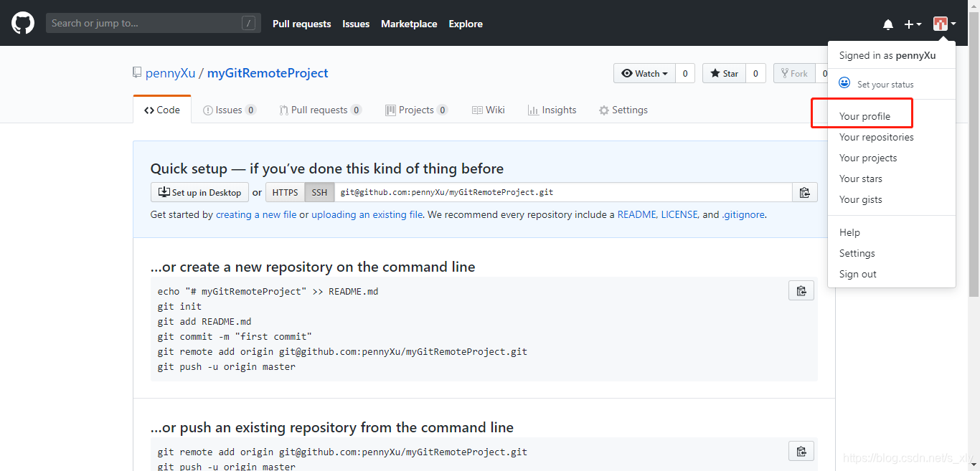Switch to the Insights tab
Viewport: 980px width, 471px height.
tap(552, 110)
